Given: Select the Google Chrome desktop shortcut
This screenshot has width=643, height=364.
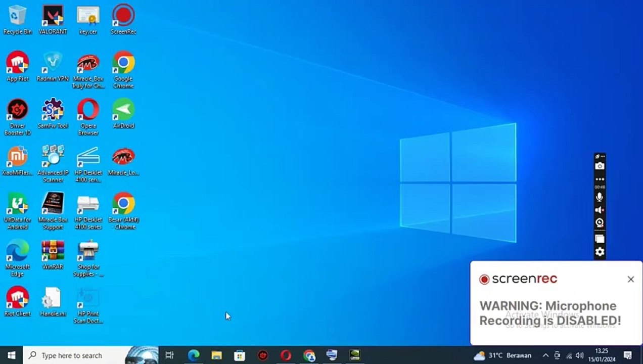Looking at the screenshot, I should (x=123, y=70).
